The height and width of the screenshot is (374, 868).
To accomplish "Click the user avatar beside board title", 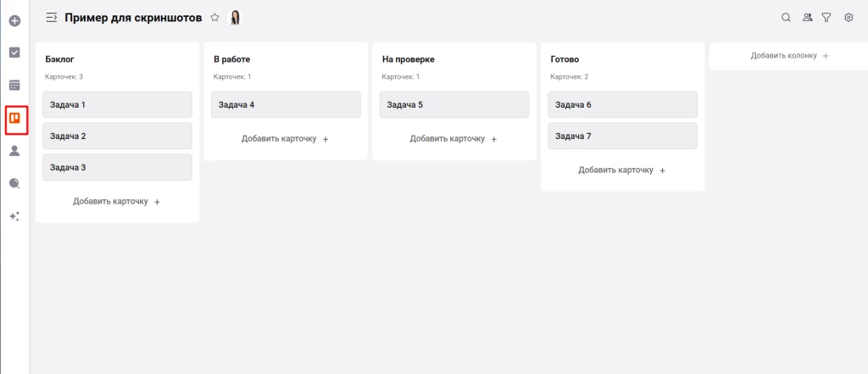I will pyautogui.click(x=236, y=17).
